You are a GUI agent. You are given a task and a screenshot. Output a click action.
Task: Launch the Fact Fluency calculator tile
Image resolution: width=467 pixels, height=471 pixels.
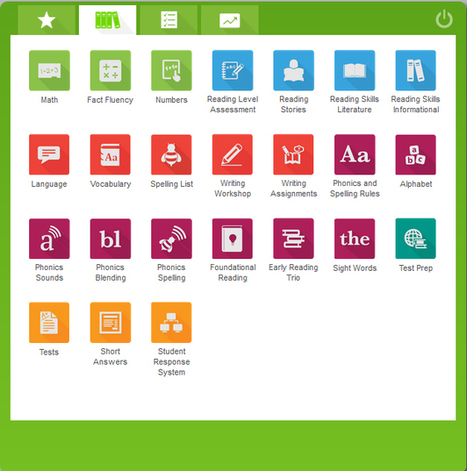coord(110,70)
